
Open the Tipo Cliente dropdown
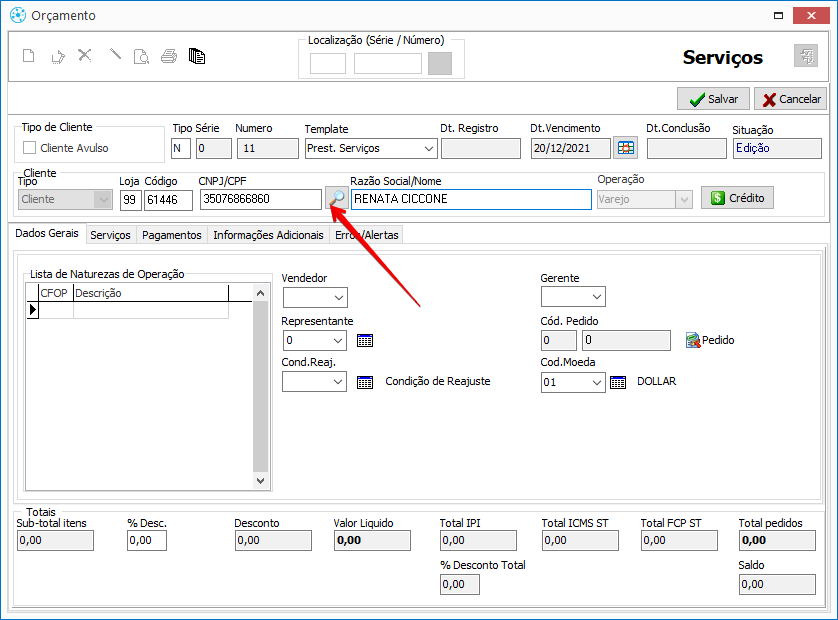click(103, 199)
